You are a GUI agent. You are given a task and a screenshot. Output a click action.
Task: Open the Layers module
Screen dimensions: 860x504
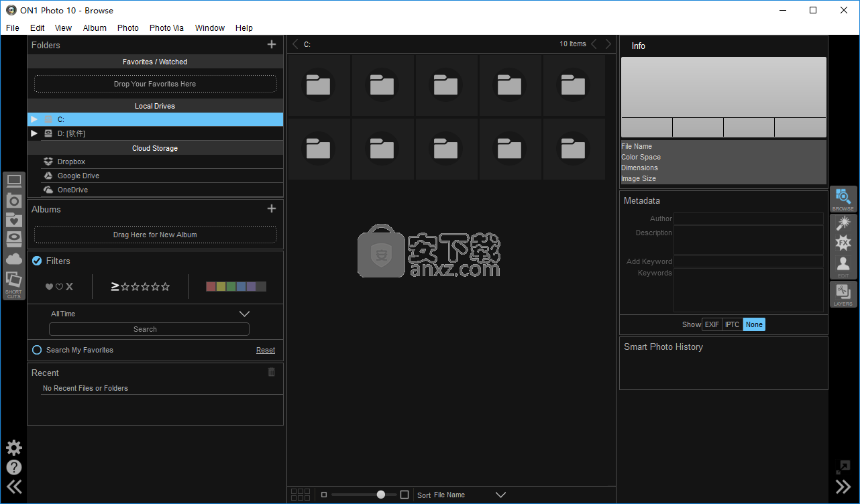(843, 294)
